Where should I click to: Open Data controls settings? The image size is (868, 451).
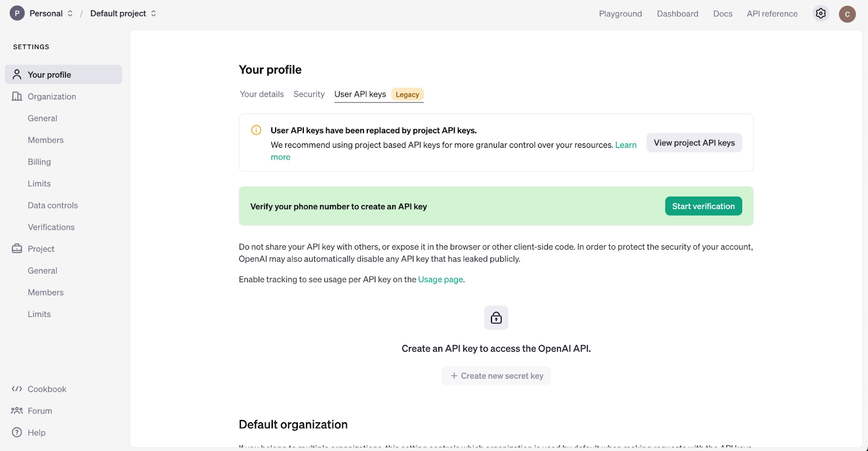[x=53, y=205]
